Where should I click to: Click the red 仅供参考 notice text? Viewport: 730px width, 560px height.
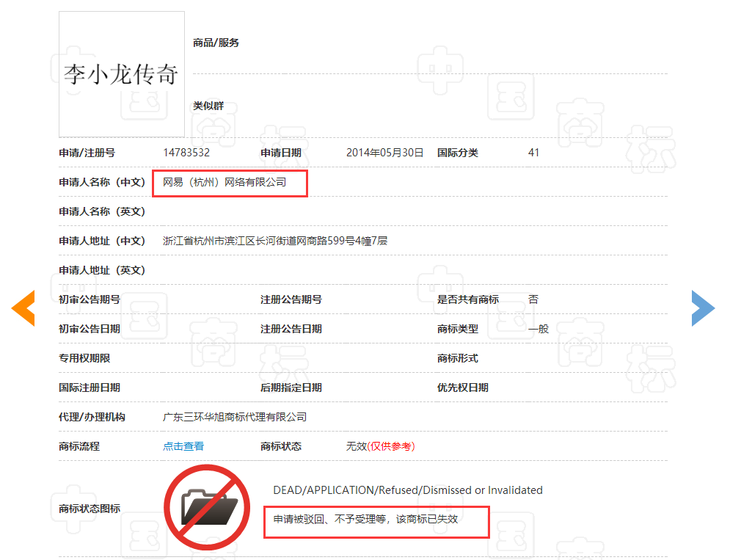pos(392,446)
